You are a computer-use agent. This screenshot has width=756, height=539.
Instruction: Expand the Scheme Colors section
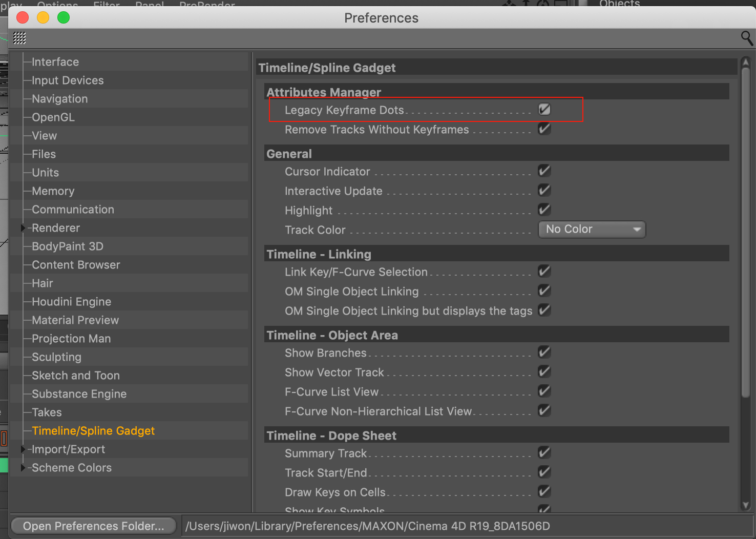pyautogui.click(x=23, y=468)
